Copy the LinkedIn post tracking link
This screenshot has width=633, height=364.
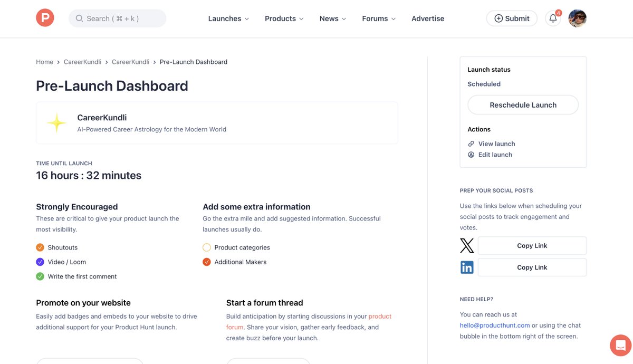tap(532, 267)
